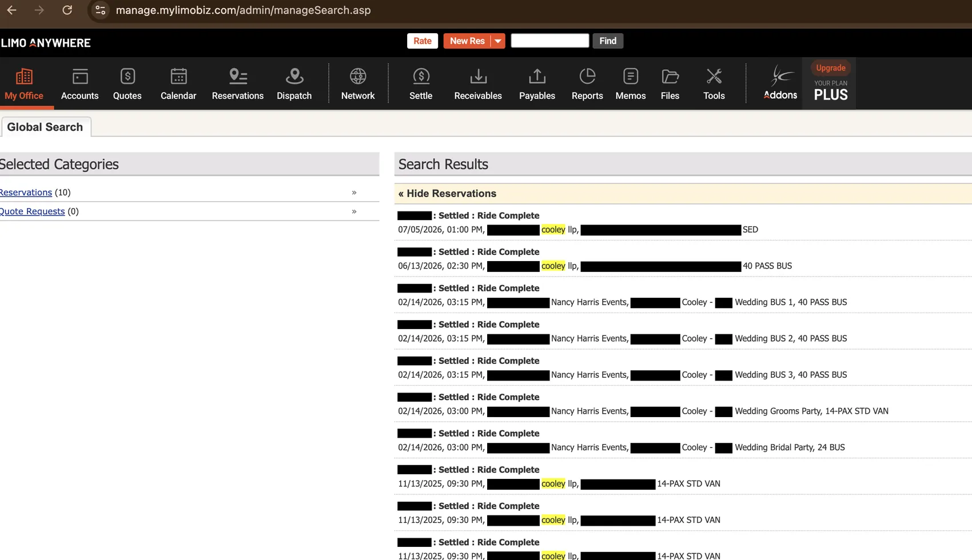Open the Wedding Bridal Party reservation

683,441
